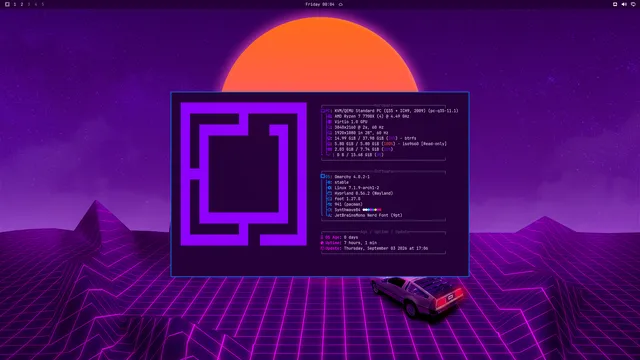Open the Omarchy menu icon
This screenshot has width=640, height=360.
tap(7, 4)
